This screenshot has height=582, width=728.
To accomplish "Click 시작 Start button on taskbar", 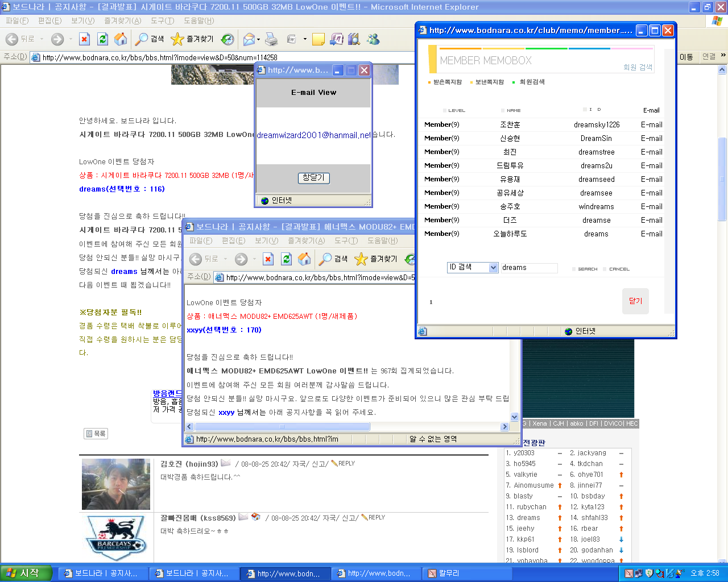I will click(x=26, y=573).
